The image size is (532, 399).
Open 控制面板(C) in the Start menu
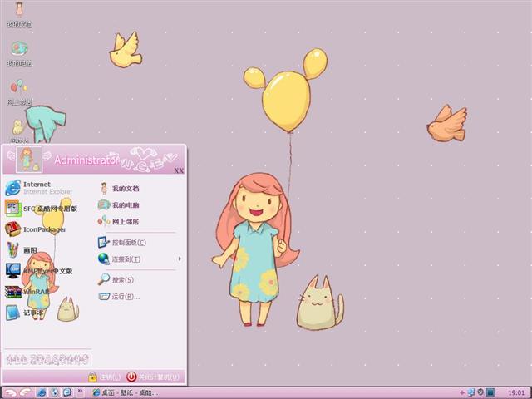tap(127, 243)
